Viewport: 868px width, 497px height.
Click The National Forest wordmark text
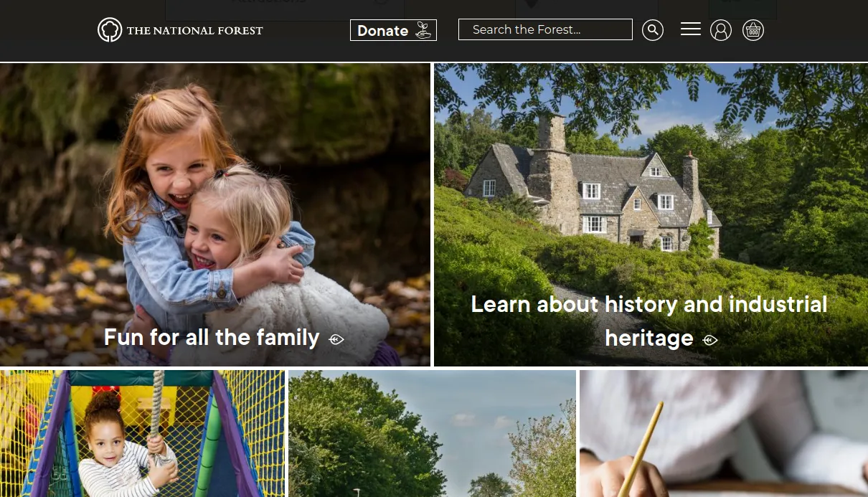click(195, 30)
